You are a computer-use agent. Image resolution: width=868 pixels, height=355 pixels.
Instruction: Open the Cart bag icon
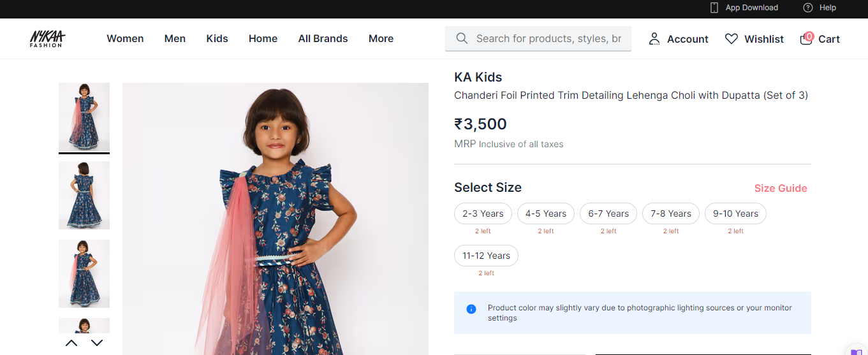coord(806,39)
